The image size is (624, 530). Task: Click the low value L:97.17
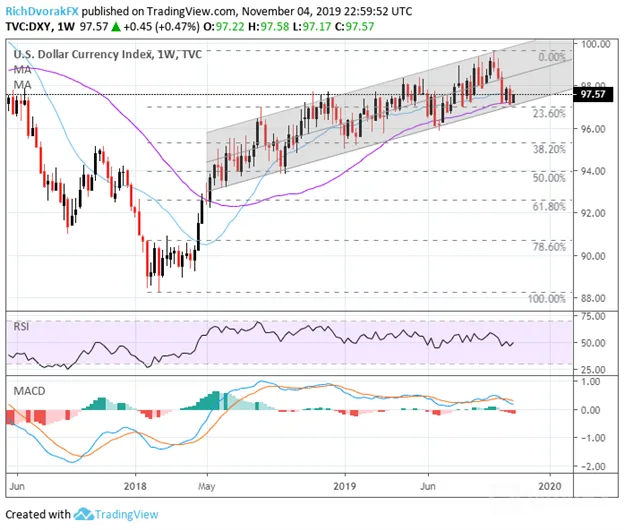[312, 27]
